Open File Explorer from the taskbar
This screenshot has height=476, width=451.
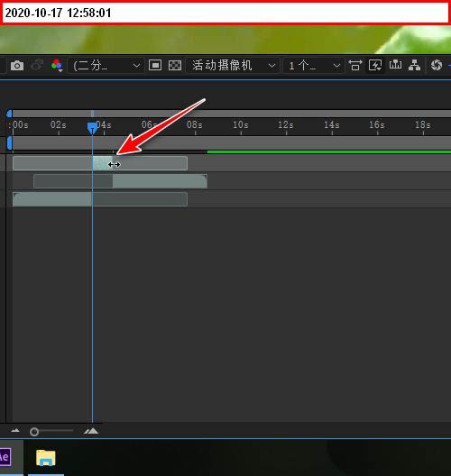click(46, 458)
